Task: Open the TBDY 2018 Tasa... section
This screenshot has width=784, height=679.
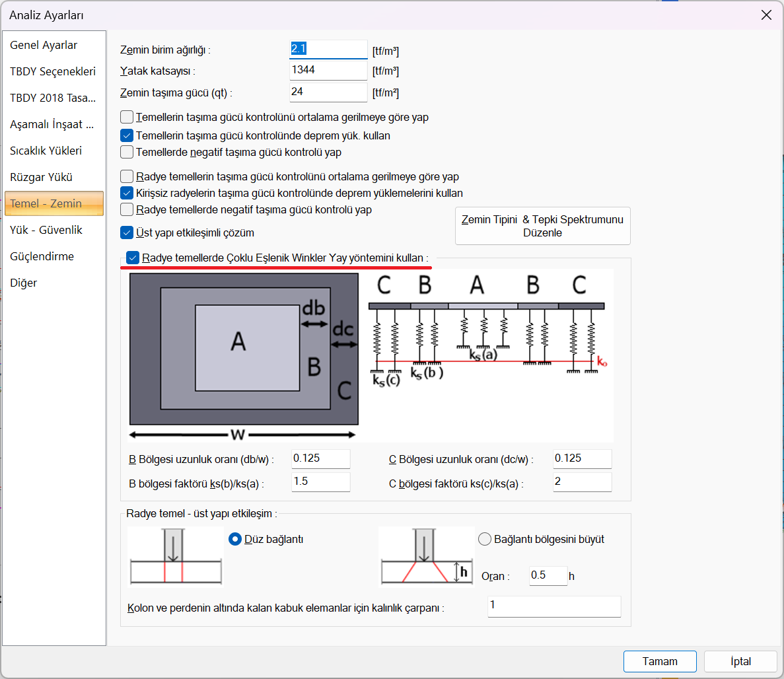Action: (54, 98)
